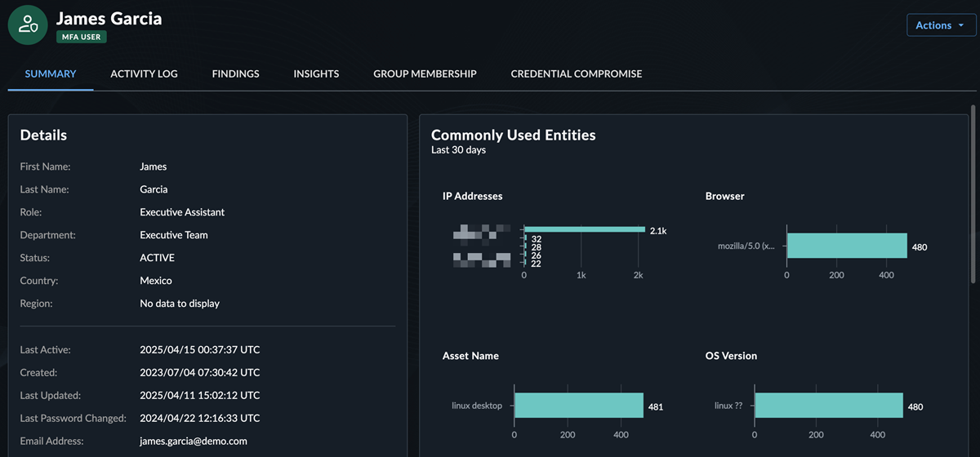
Task: Click the vertical scrollbar on the right
Action: (x=973, y=196)
